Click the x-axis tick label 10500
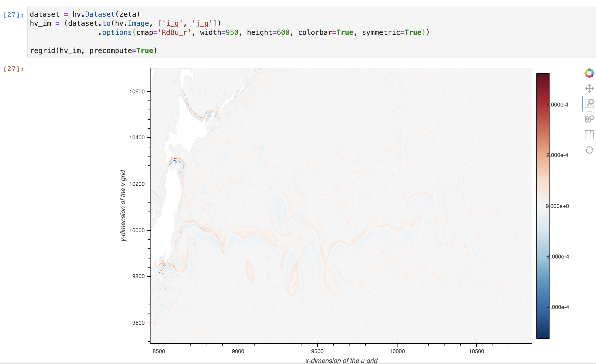The height and width of the screenshot is (364, 596). (x=477, y=351)
